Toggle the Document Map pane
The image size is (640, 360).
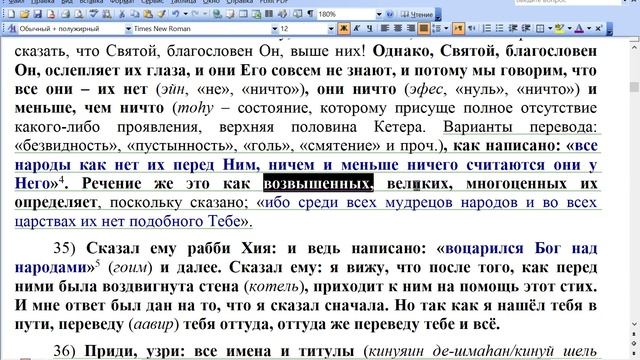[x=297, y=14]
